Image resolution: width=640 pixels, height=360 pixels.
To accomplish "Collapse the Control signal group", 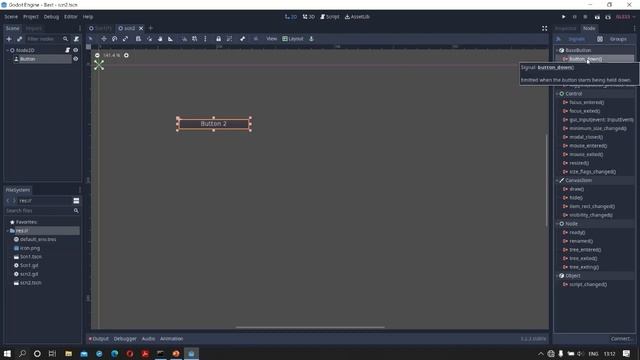I will point(557,93).
